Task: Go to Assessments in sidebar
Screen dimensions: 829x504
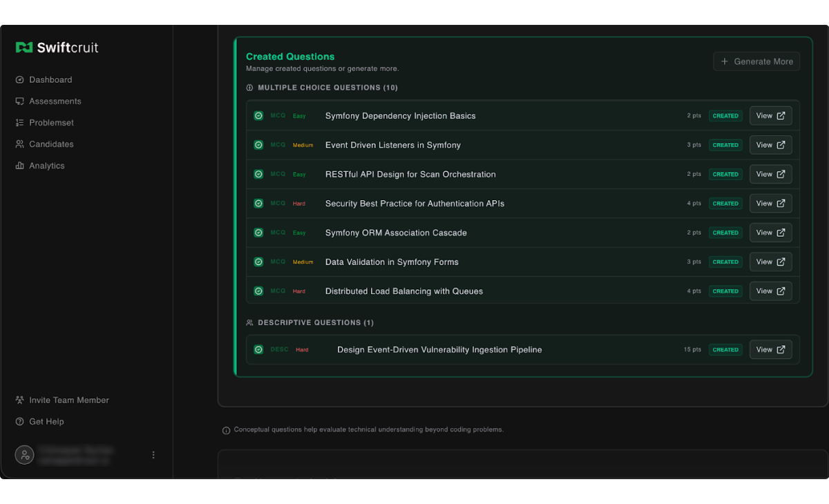Action: pos(55,101)
